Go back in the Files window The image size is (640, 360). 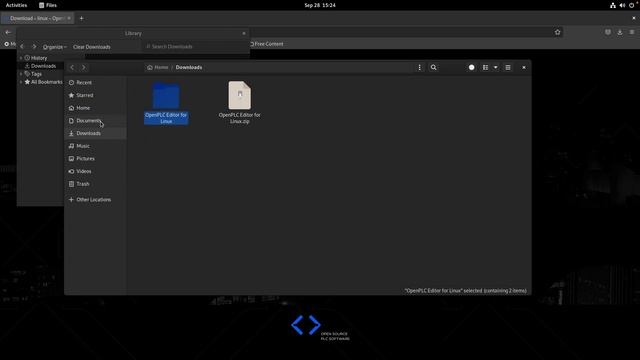click(x=72, y=67)
